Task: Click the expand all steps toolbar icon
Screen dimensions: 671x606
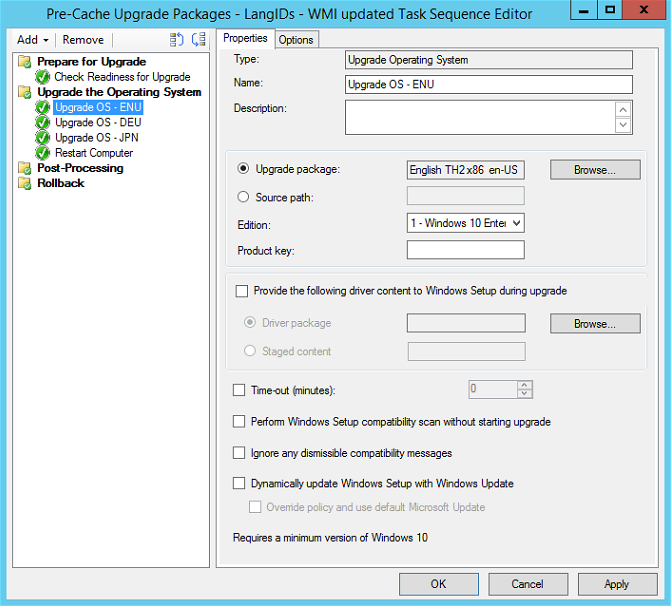Action: pyautogui.click(x=176, y=39)
